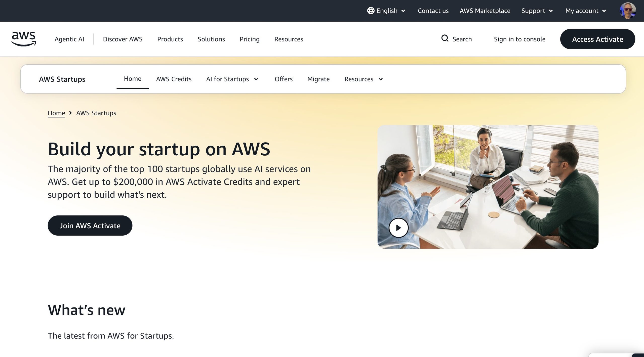The image size is (644, 357).
Task: Open Resources in the main navigation
Action: (x=289, y=39)
